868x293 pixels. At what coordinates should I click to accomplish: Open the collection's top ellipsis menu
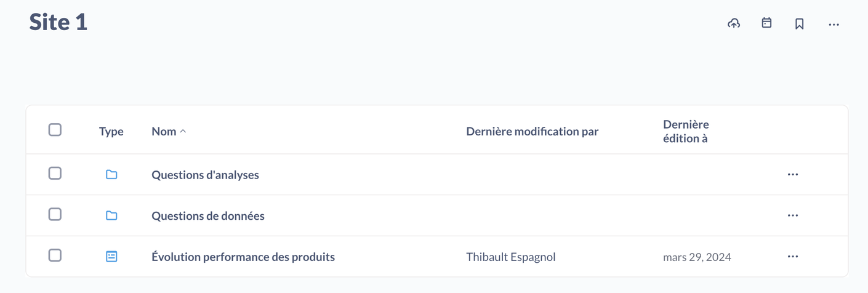[x=834, y=25]
